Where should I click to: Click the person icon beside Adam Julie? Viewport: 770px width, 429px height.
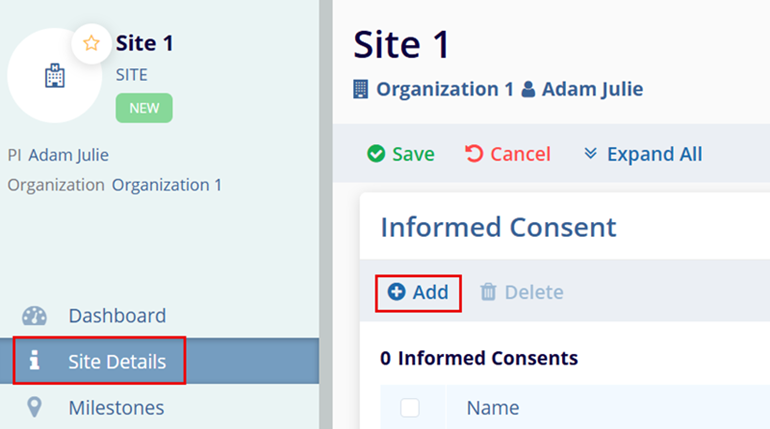point(528,89)
